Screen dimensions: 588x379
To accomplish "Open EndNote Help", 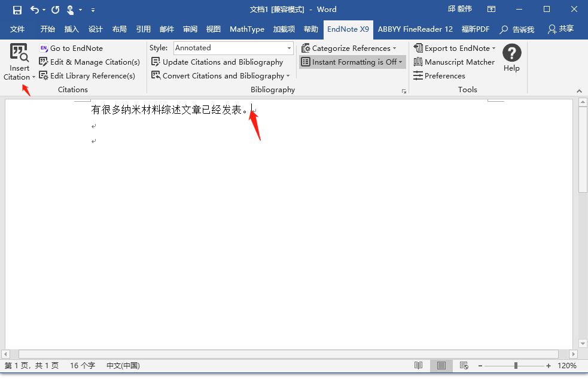I will (x=512, y=57).
